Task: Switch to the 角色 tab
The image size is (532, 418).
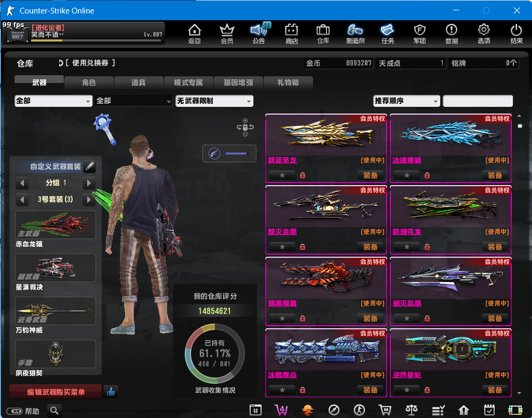Action: [89, 82]
